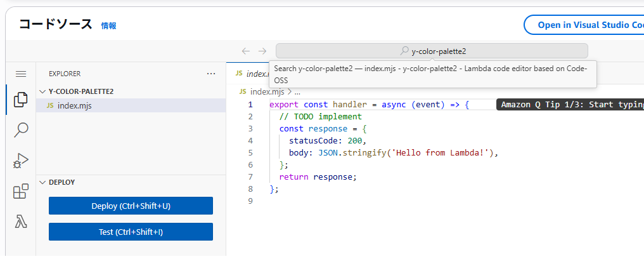Screen dimensions: 644x259
Task: Open the Extensions view icon
Action: pyautogui.click(x=21, y=191)
